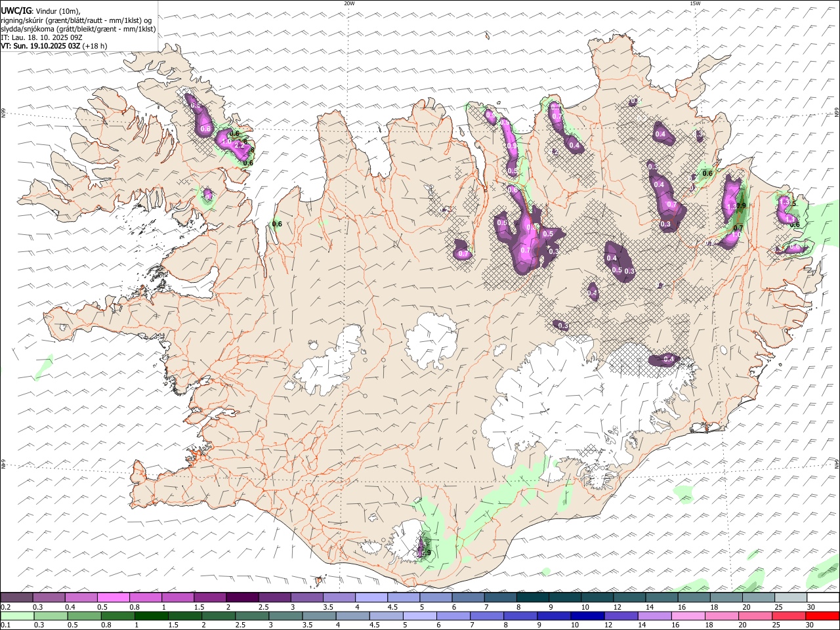Click the 12 label on the upper scale

tap(617, 607)
